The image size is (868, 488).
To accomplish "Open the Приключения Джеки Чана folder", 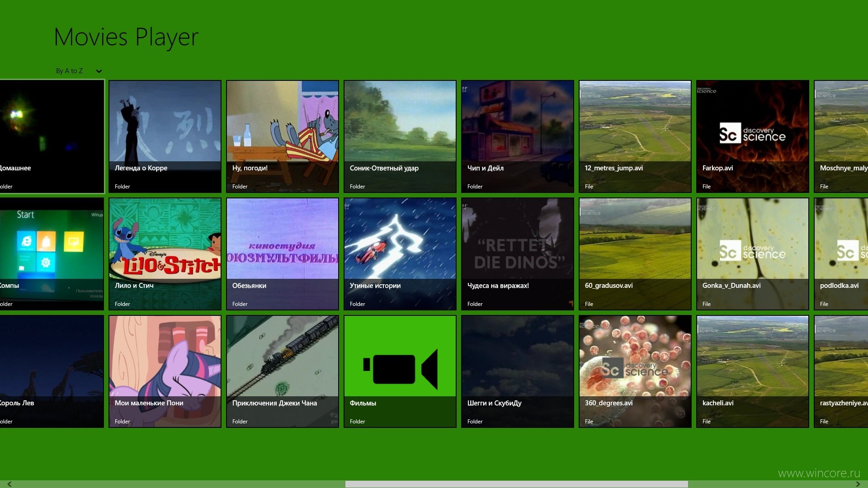I will (283, 371).
